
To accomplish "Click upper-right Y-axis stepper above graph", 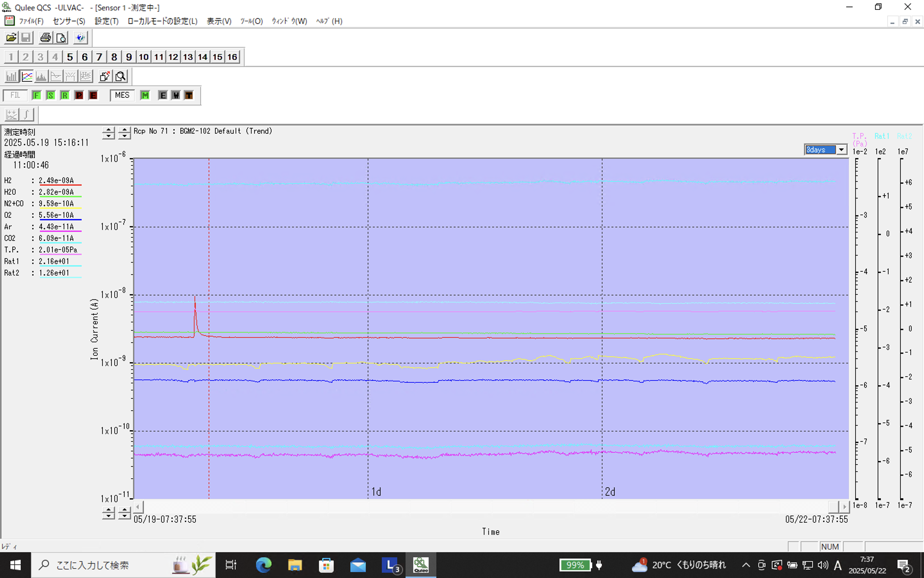I will [124, 133].
